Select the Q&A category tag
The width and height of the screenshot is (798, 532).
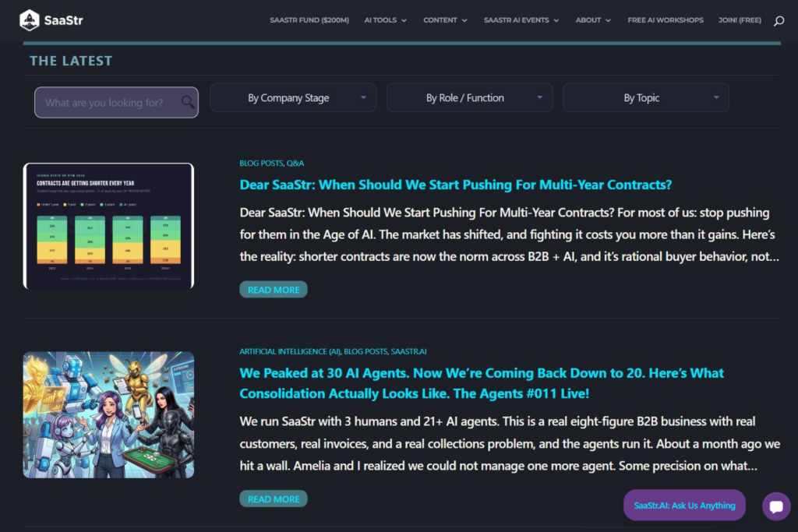tap(295, 164)
